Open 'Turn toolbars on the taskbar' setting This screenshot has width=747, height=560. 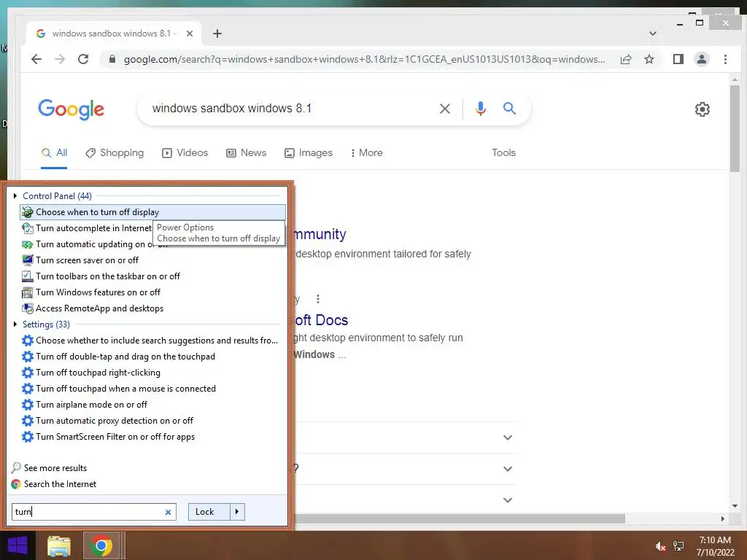[x=101, y=276]
